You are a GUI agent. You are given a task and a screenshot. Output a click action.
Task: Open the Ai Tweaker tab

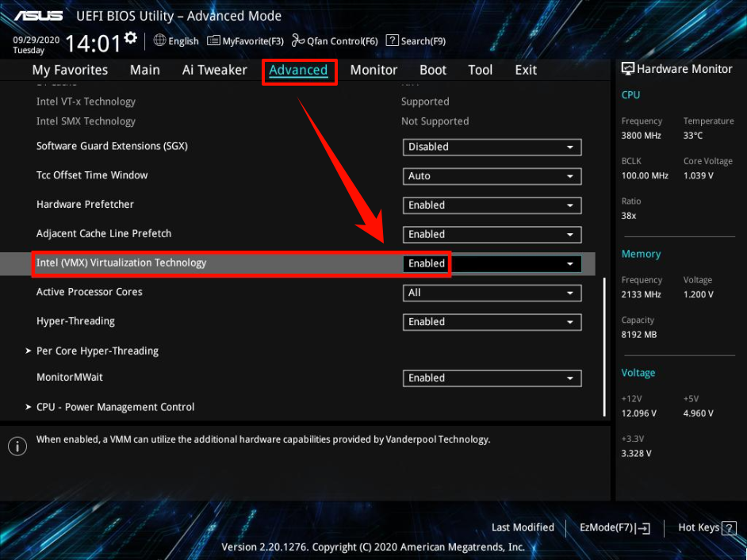tap(214, 70)
